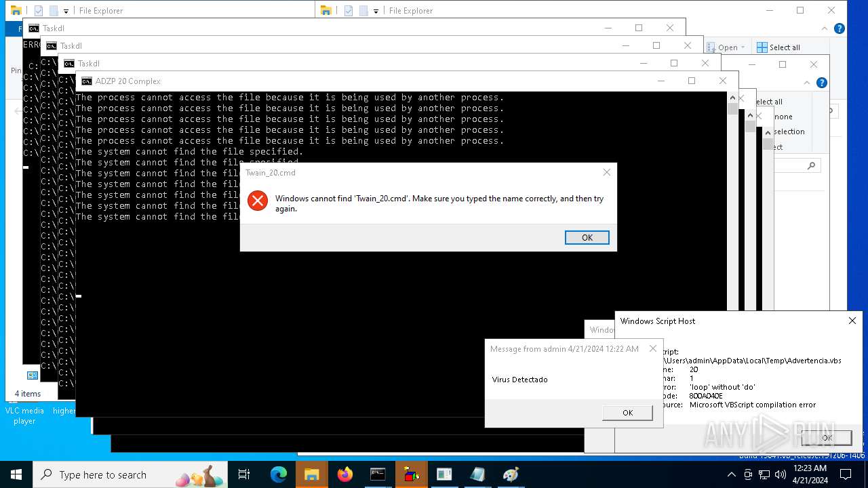This screenshot has height=488, width=868.
Task: Click the news-style app taskbar icon
Action: 444,474
